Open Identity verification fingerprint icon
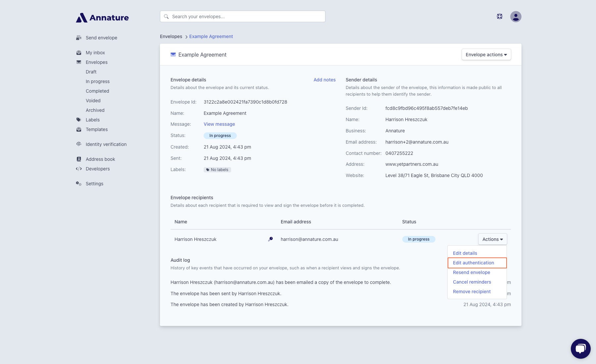Screen dimensions: 596x364 click(79, 144)
